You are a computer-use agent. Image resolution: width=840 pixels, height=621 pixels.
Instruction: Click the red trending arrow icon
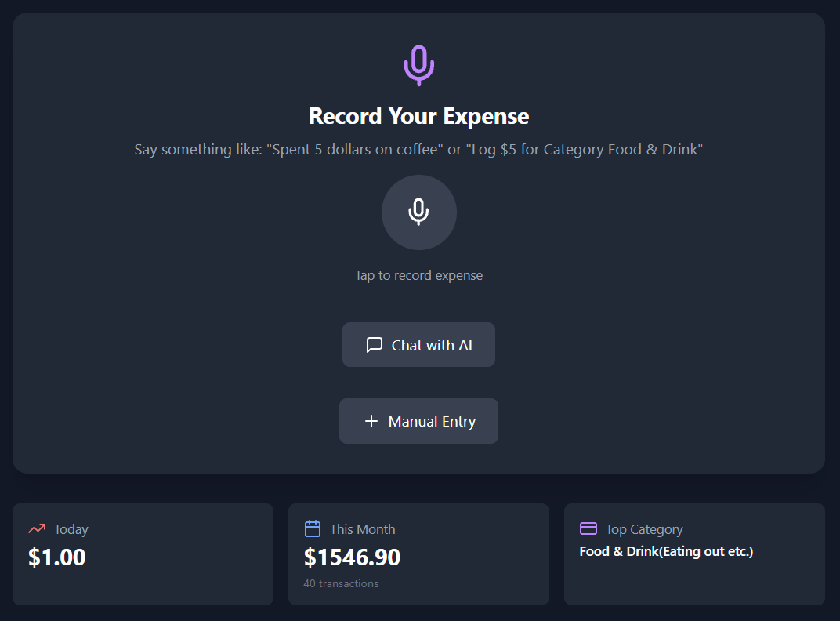(x=37, y=528)
